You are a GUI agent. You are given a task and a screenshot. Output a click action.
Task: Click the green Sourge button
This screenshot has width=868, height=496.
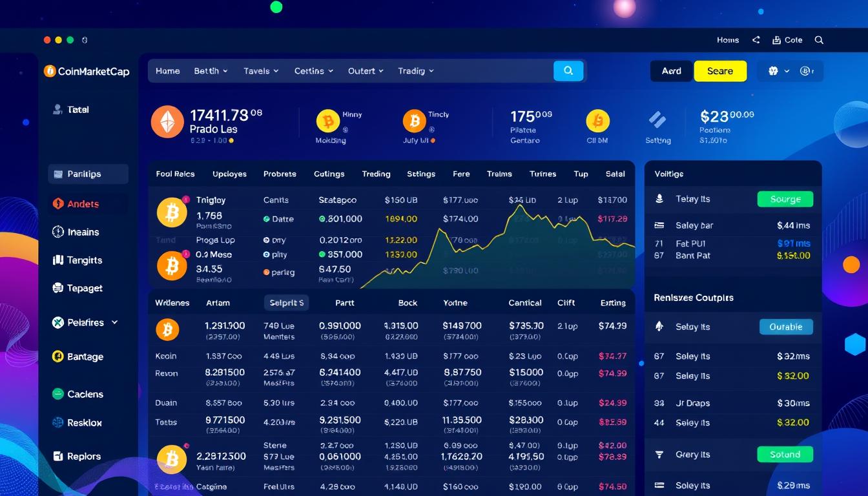[785, 200]
